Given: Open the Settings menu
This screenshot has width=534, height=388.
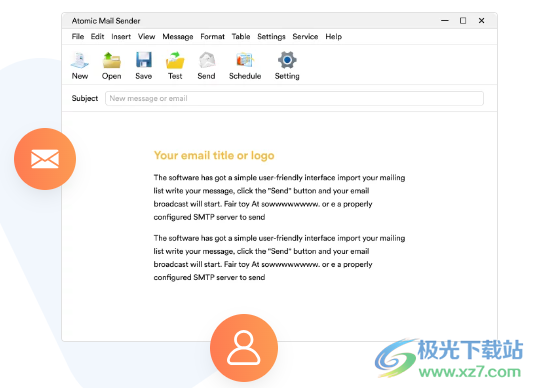Looking at the screenshot, I should [271, 36].
